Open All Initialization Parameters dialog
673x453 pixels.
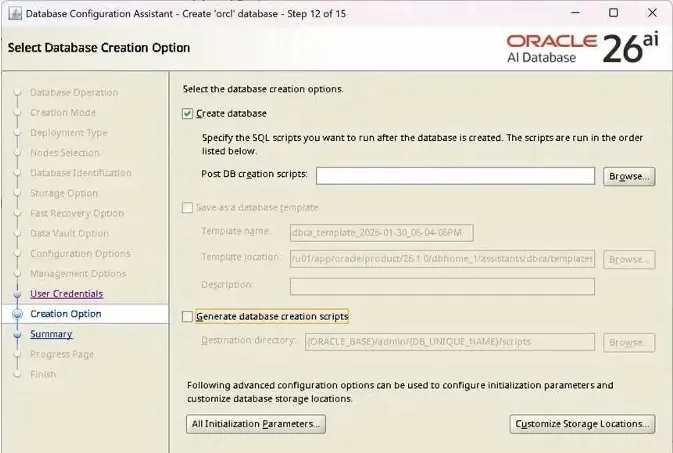point(256,424)
